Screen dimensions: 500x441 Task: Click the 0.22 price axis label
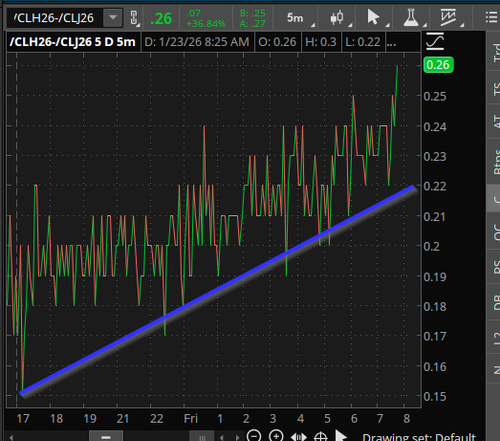[435, 186]
